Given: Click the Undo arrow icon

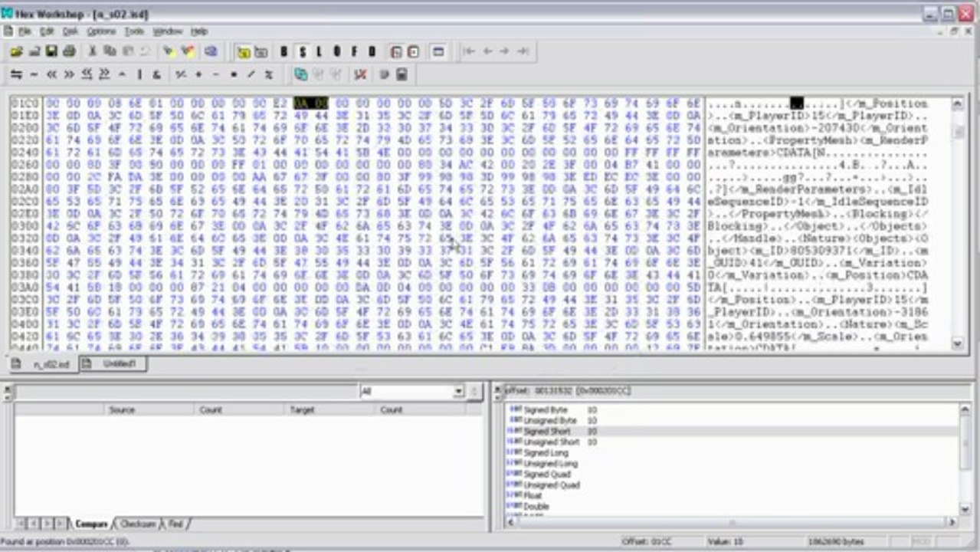Looking at the screenshot, I should click(x=145, y=51).
